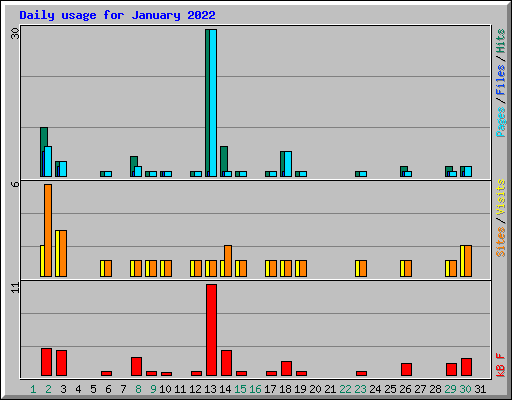Click the "Sites" legend label

pyautogui.click(x=500, y=242)
